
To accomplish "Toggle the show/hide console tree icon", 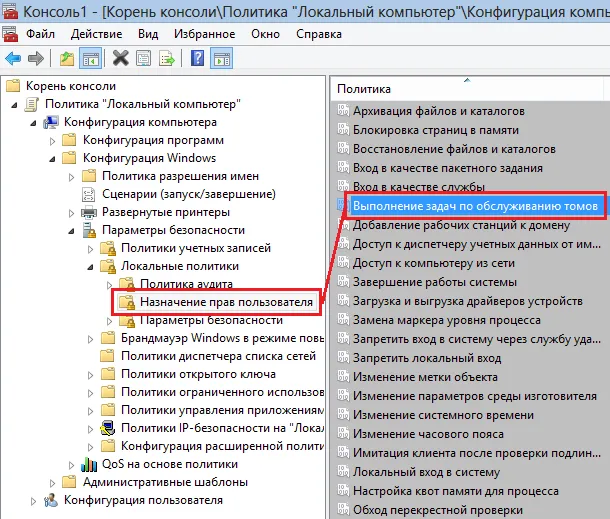I will [90, 59].
